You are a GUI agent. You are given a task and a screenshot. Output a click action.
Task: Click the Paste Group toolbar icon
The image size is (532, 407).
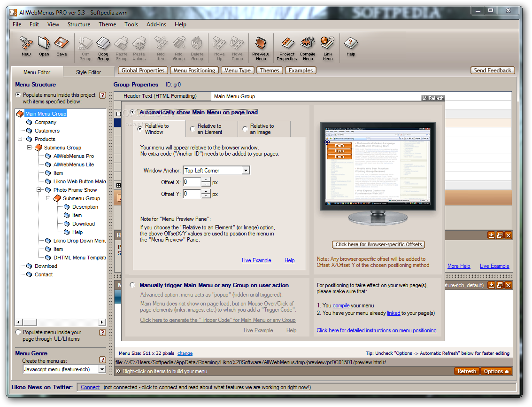(x=121, y=48)
